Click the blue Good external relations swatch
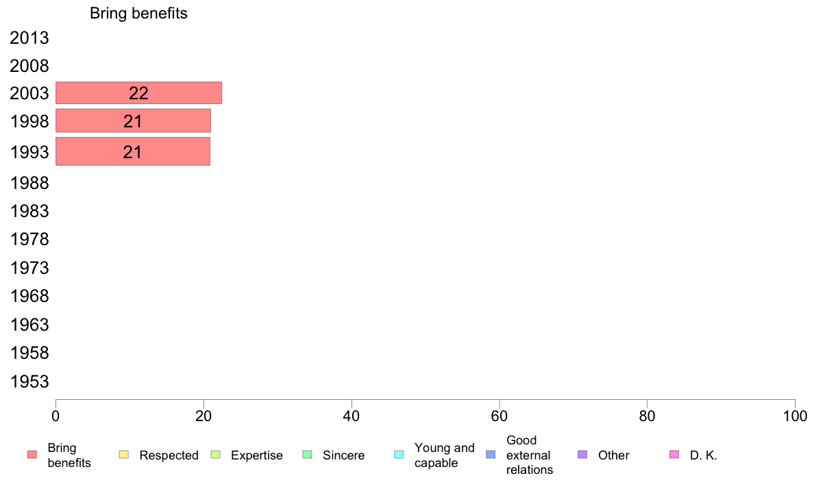 [x=491, y=455]
